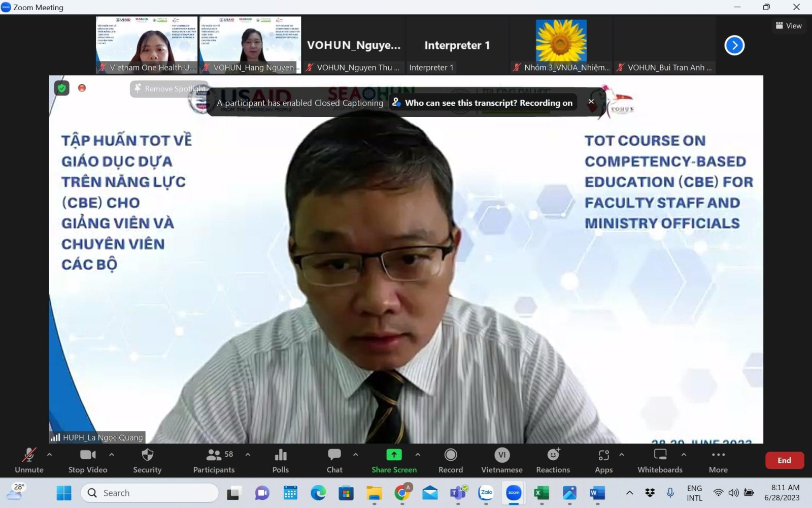812x508 pixels.
Task: Open the Mail app from taskbar
Action: pyautogui.click(x=430, y=493)
